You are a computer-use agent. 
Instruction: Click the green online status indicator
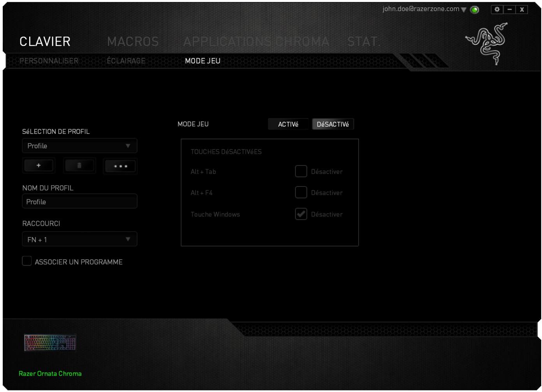click(475, 10)
